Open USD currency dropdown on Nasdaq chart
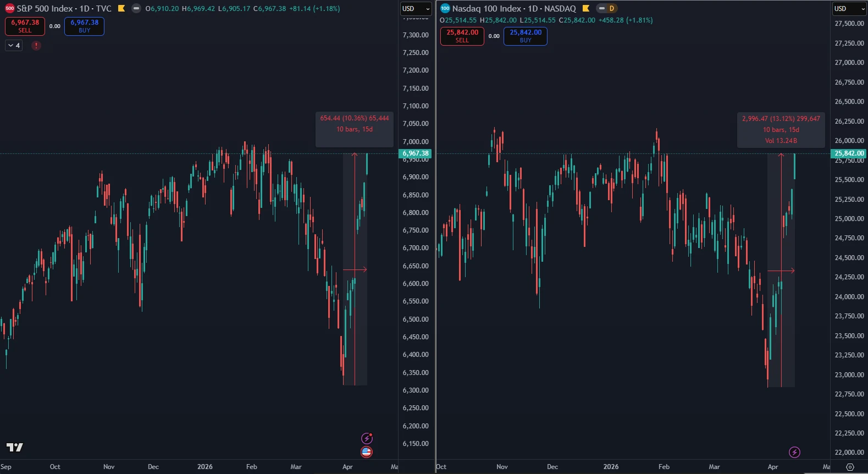 click(849, 9)
